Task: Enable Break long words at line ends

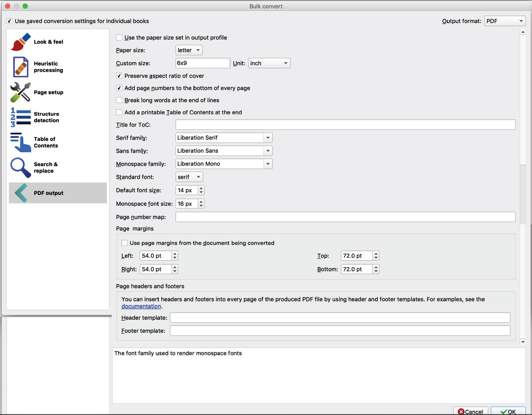Action: coord(119,100)
